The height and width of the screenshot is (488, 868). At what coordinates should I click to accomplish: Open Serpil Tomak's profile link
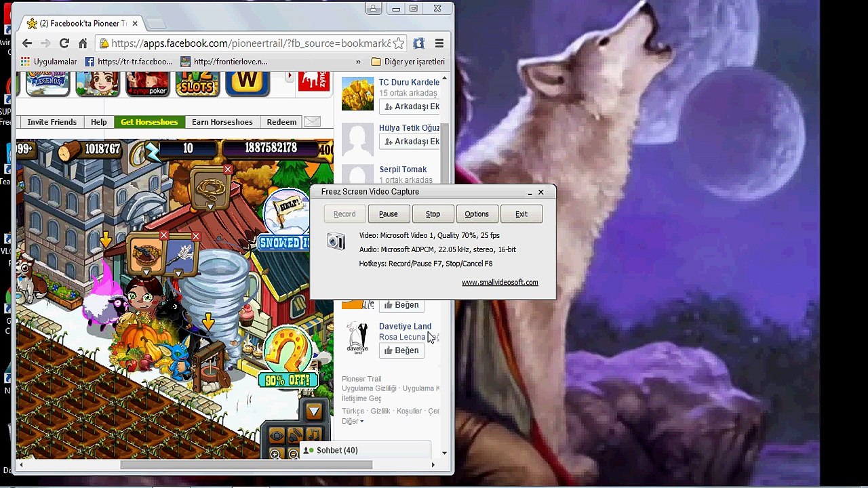point(403,169)
